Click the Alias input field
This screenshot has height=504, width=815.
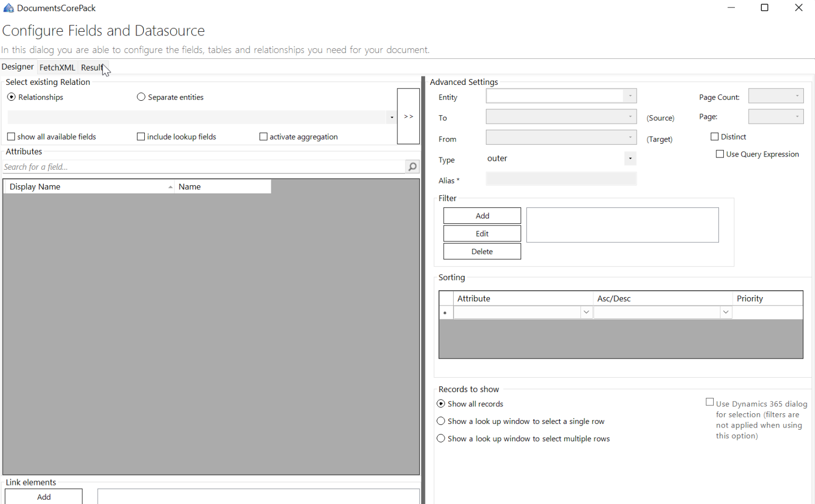(x=561, y=179)
